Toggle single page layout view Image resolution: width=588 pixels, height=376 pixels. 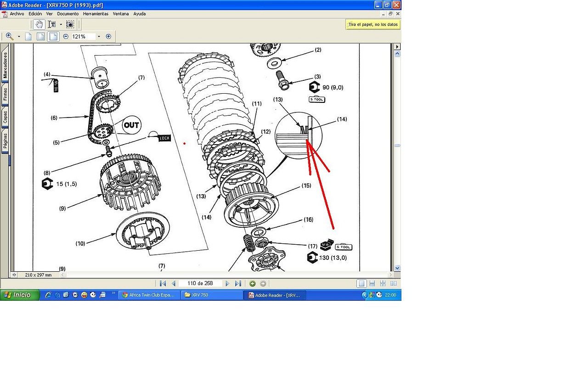click(362, 284)
